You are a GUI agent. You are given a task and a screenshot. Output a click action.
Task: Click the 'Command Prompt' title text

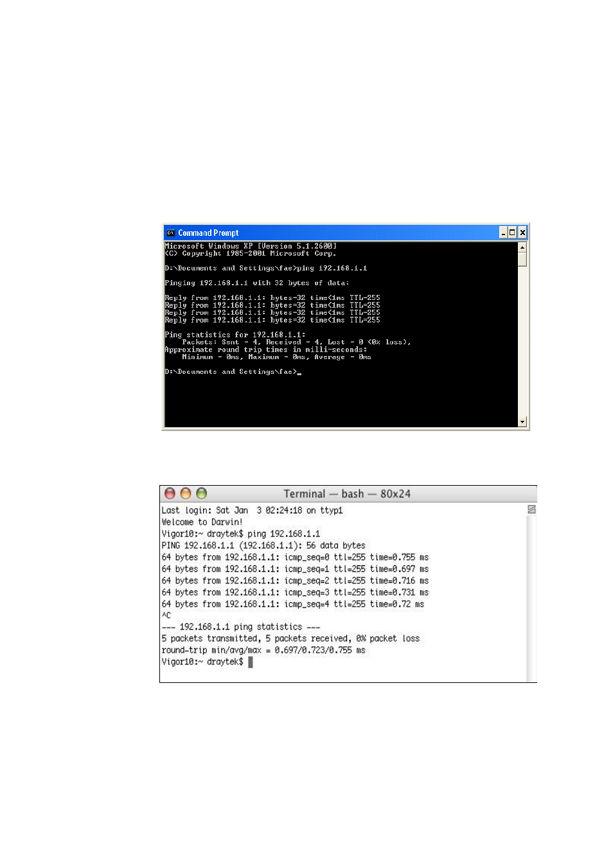tap(208, 233)
